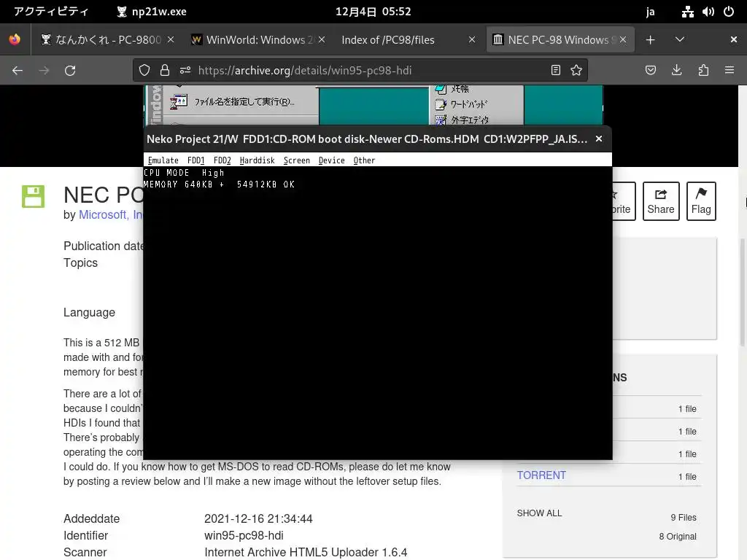Close the Firefox window with X
747x560 pixels.
pyautogui.click(x=734, y=40)
